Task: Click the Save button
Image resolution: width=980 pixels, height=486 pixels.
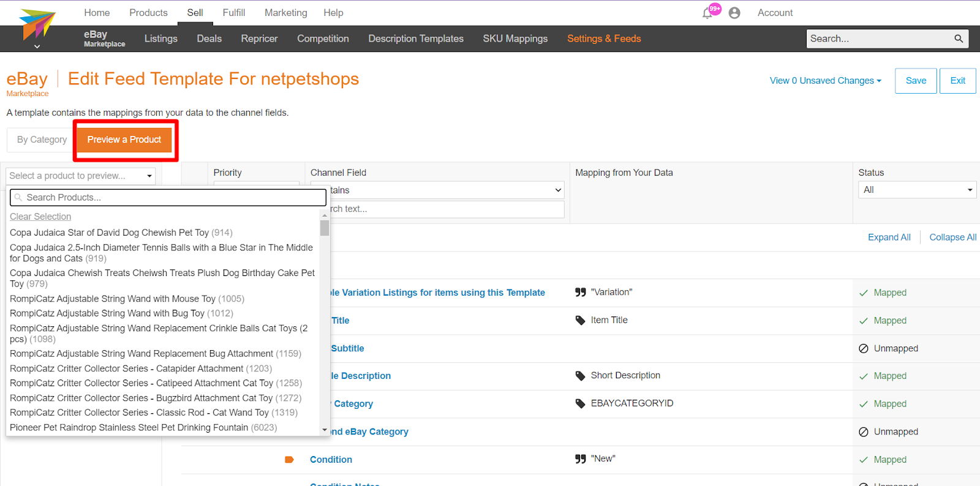Action: pos(916,81)
